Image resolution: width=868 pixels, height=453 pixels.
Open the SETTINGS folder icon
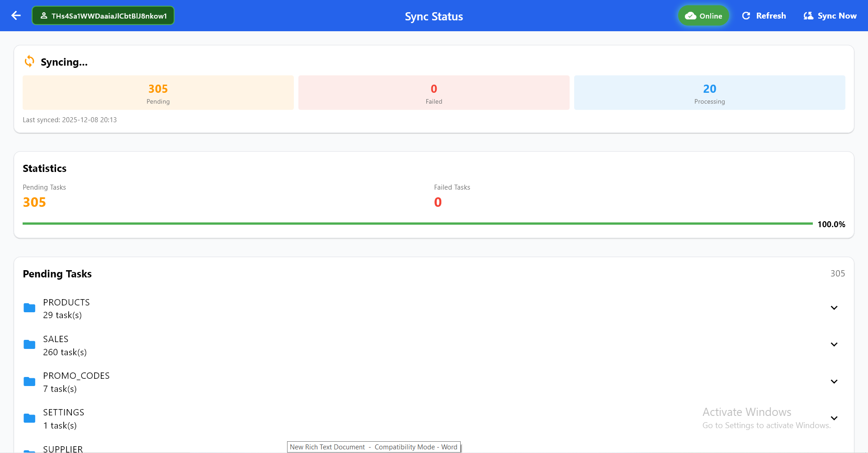click(x=29, y=418)
